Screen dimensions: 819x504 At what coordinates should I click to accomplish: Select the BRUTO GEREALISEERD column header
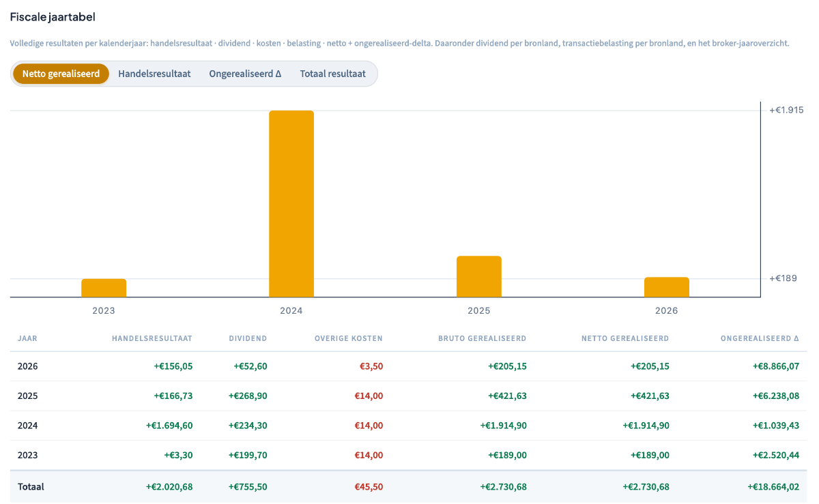pos(483,338)
